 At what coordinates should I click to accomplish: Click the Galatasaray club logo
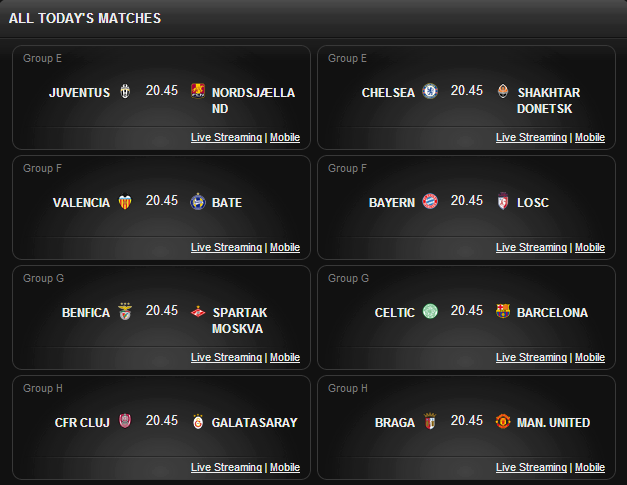[x=198, y=422]
